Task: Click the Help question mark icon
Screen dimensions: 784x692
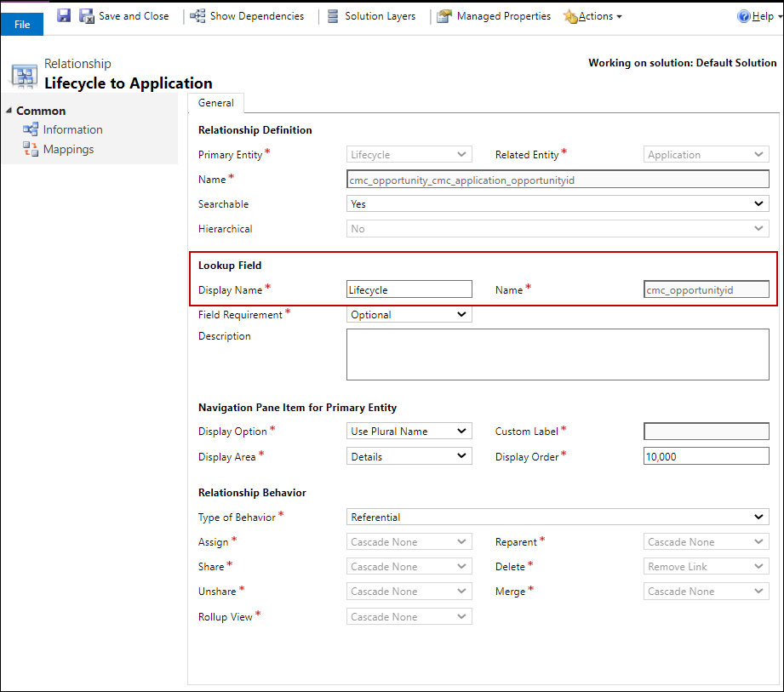Action: (x=743, y=16)
